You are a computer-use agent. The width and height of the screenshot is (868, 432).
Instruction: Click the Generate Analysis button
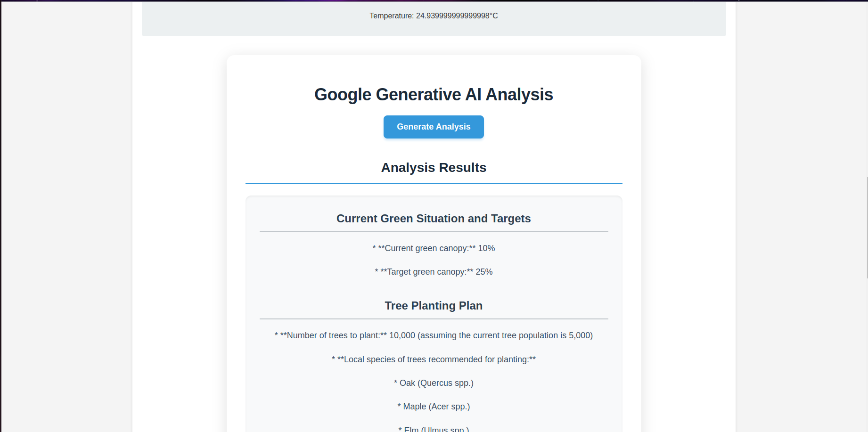[434, 127]
